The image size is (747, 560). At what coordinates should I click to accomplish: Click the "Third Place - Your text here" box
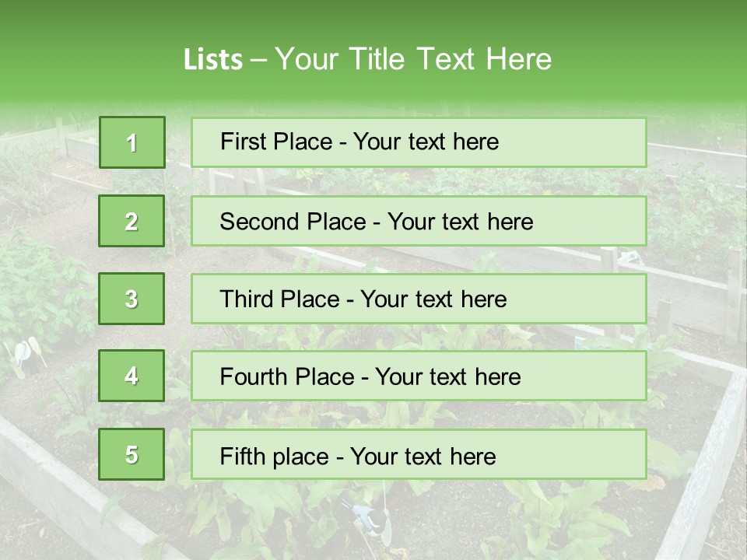point(419,299)
